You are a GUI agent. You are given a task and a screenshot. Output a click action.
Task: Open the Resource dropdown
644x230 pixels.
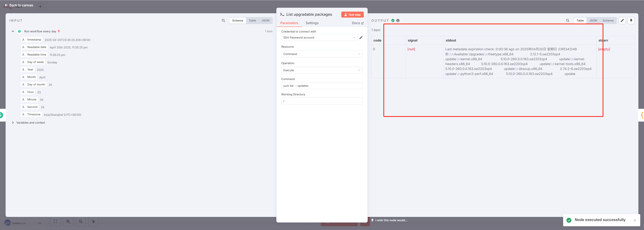click(x=321, y=54)
